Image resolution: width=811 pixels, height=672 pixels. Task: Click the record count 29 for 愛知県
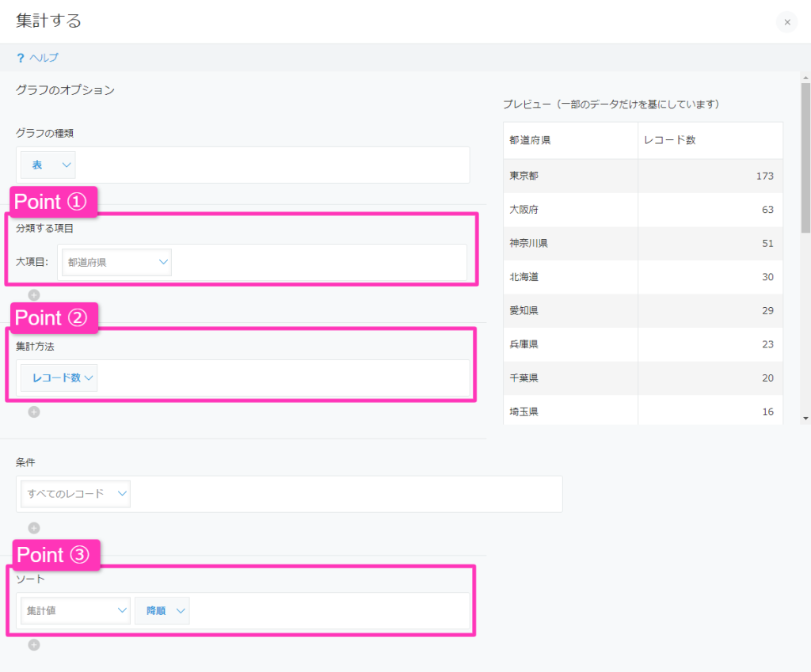click(x=767, y=310)
